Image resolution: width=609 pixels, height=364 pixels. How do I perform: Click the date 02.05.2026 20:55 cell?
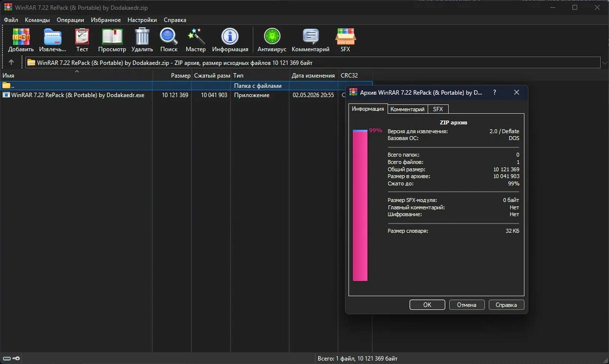313,95
